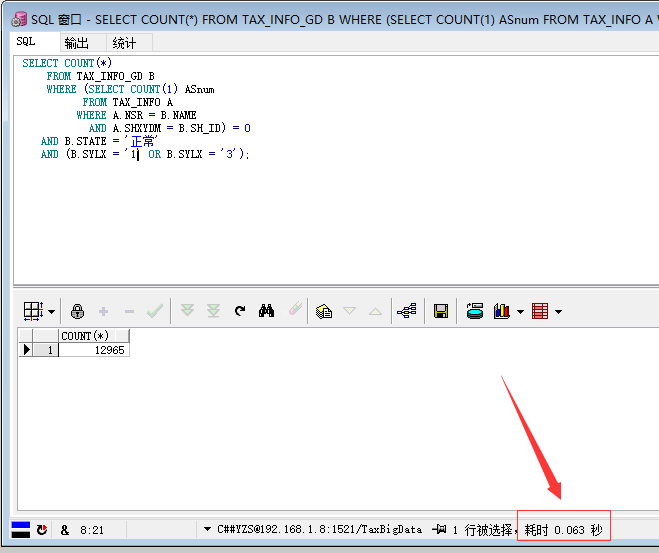Click the pin icon in status bar
Image resolution: width=659 pixels, height=553 pixels.
(439, 529)
